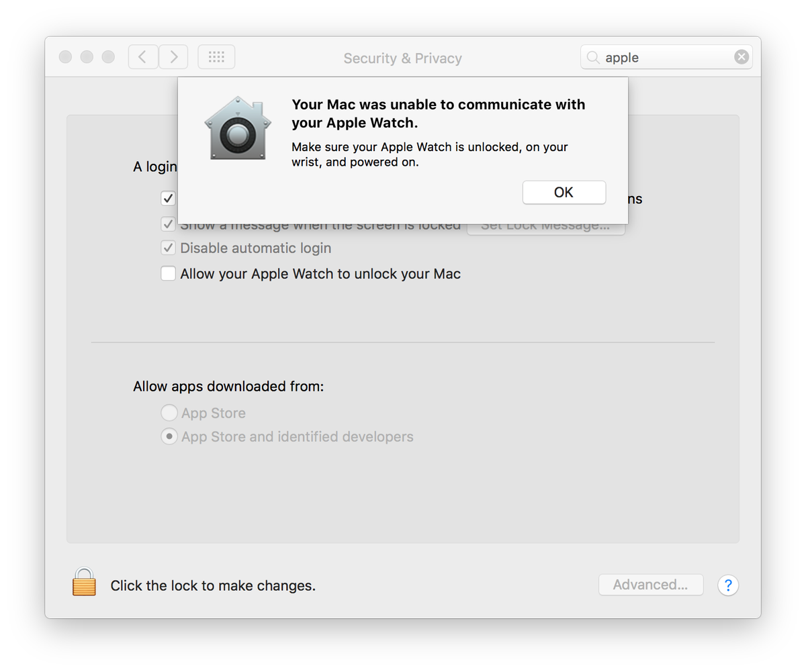Clear the search field with the x icon
This screenshot has height=672, width=806.
click(x=742, y=57)
